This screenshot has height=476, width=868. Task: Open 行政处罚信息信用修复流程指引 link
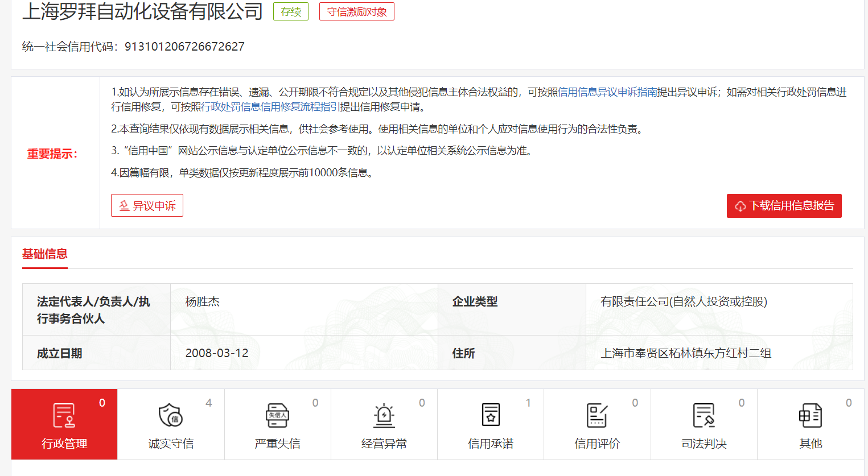[x=270, y=107]
